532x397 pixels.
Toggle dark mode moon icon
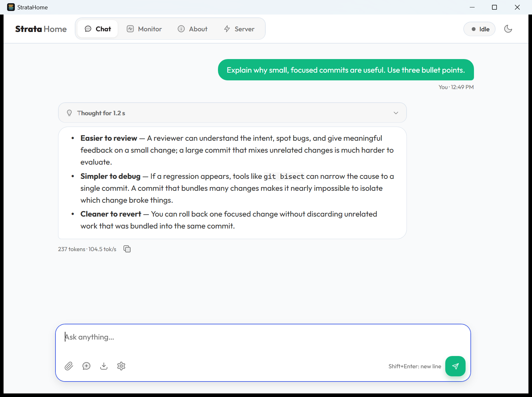click(508, 29)
